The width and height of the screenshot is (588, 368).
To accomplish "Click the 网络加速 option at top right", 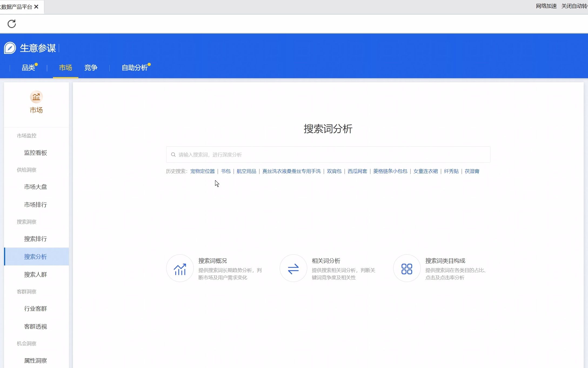I will coord(546,6).
